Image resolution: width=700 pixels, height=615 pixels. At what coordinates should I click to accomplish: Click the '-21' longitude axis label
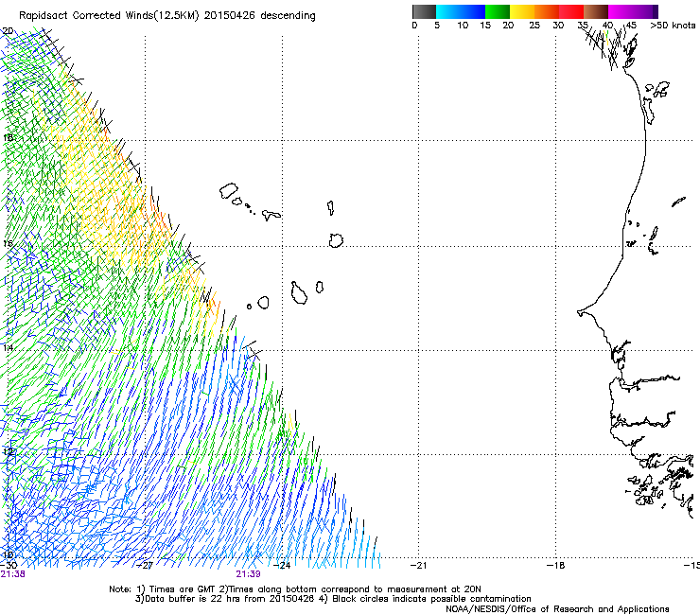coord(418,566)
